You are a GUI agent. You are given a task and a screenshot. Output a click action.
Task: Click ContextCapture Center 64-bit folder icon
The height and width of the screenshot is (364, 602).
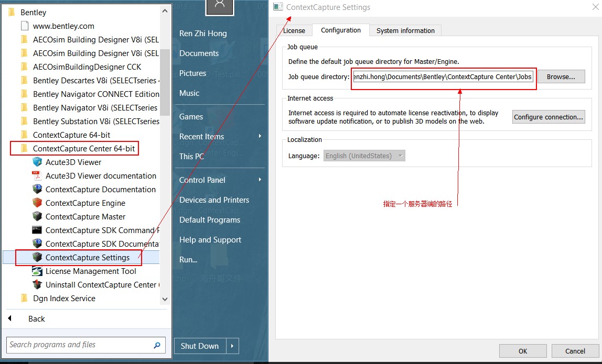24,148
